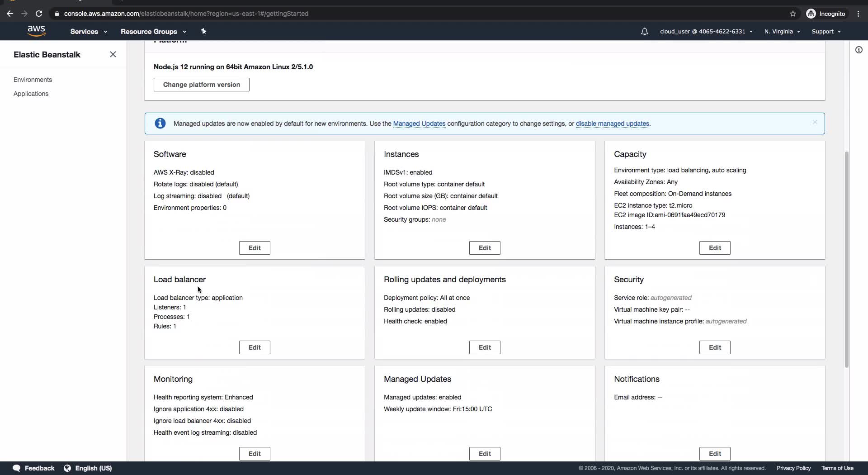Click the AWS logo home icon
The width and height of the screenshot is (868, 475).
point(36,31)
